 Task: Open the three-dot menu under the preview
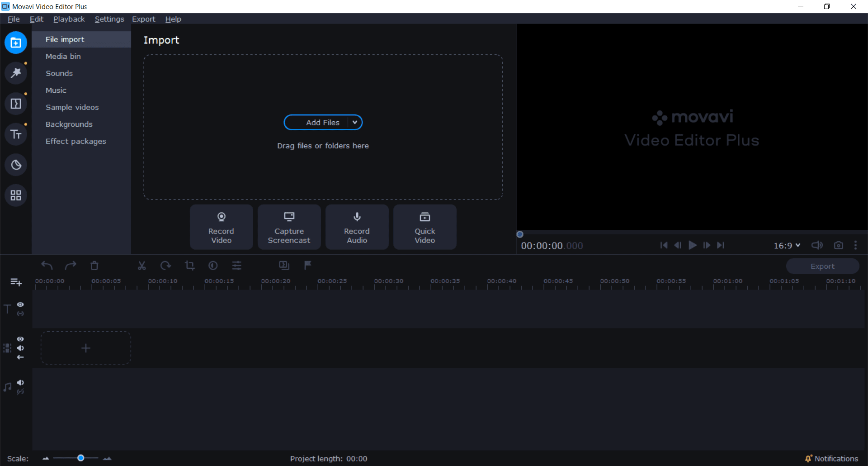coord(856,245)
